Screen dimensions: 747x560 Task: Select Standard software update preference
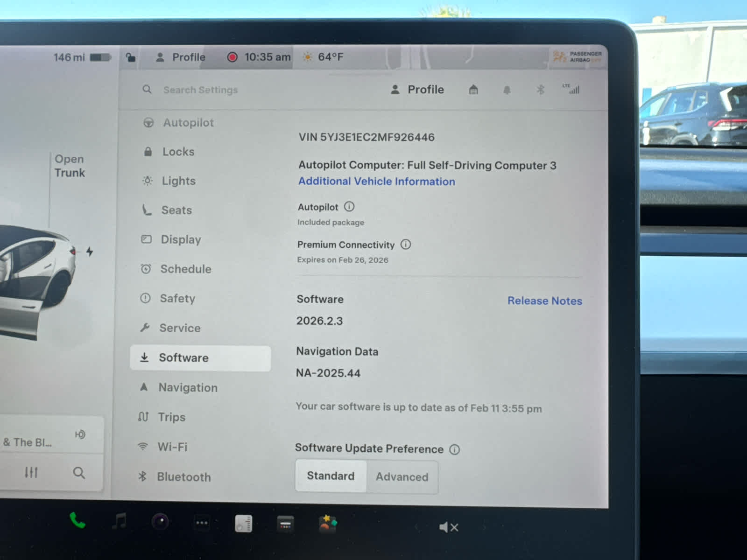click(x=331, y=476)
